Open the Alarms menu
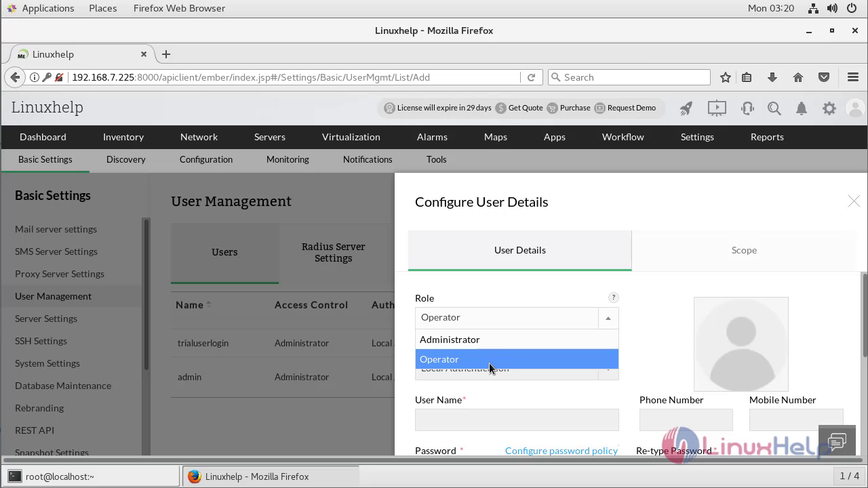This screenshot has width=868, height=488. pos(432,137)
